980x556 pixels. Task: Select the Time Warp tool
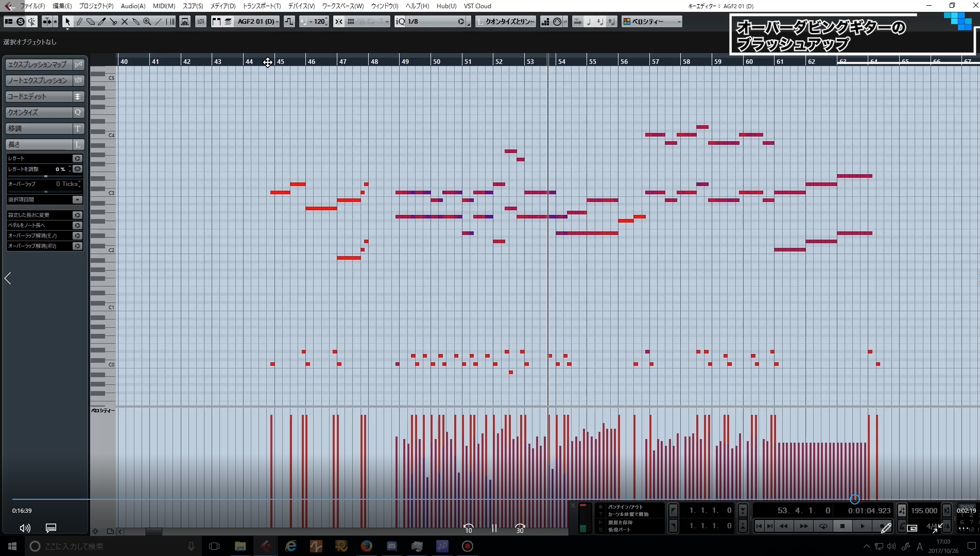(x=170, y=21)
